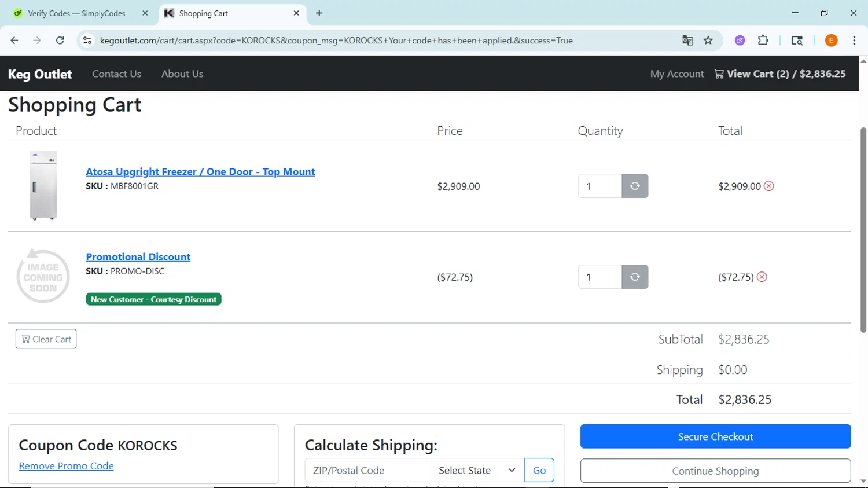Click the page vertical scrollbar
The image size is (868, 488).
click(863, 230)
